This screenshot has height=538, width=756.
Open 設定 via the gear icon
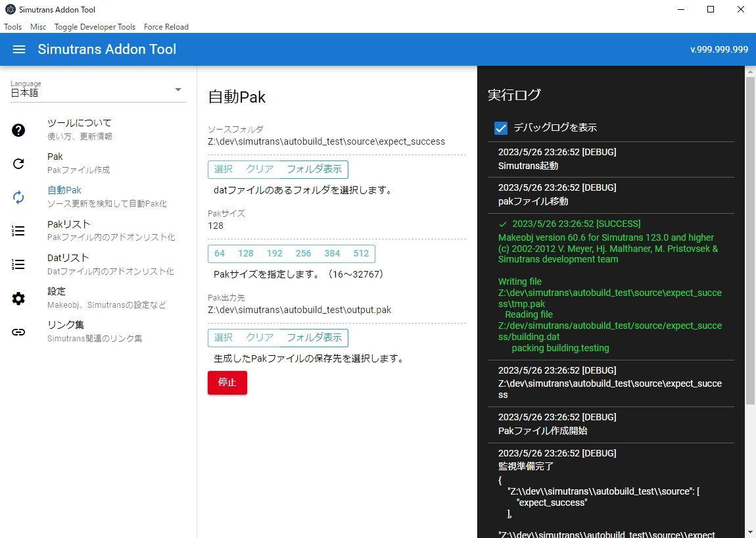(18, 299)
